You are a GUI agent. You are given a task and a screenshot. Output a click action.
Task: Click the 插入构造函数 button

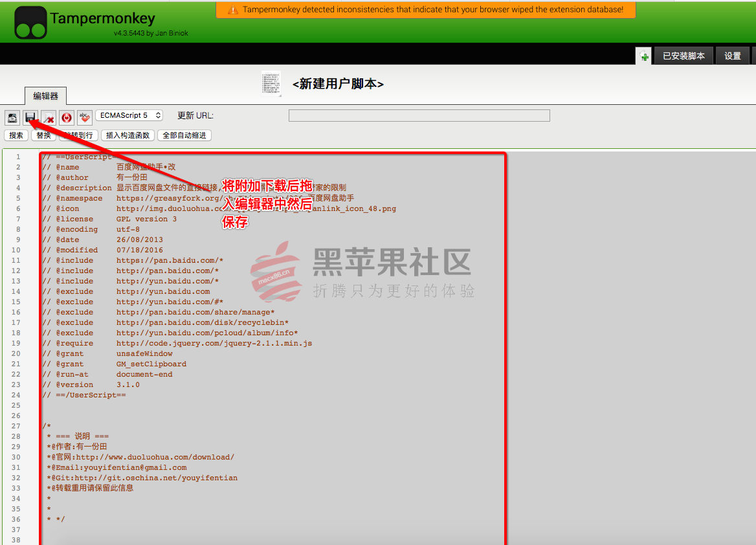(128, 135)
